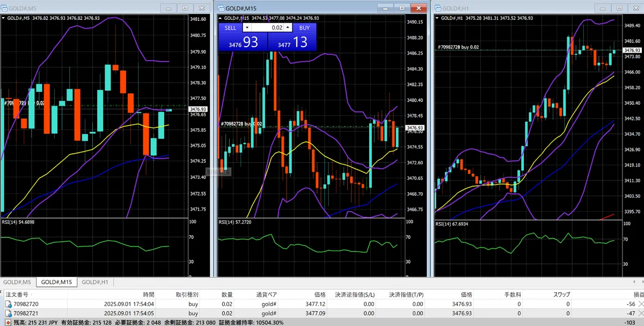
Task: Click order icon beside 70982720
Action: pos(8,304)
